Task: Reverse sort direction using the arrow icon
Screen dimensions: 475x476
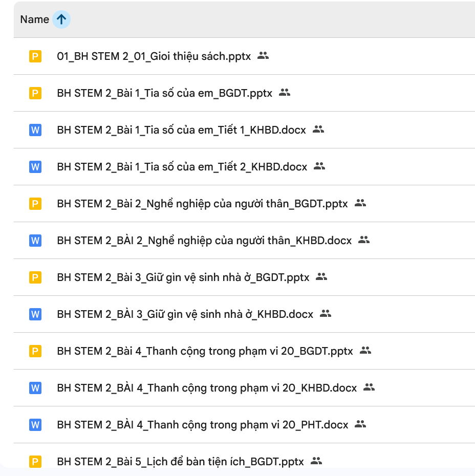Action: 61,19
